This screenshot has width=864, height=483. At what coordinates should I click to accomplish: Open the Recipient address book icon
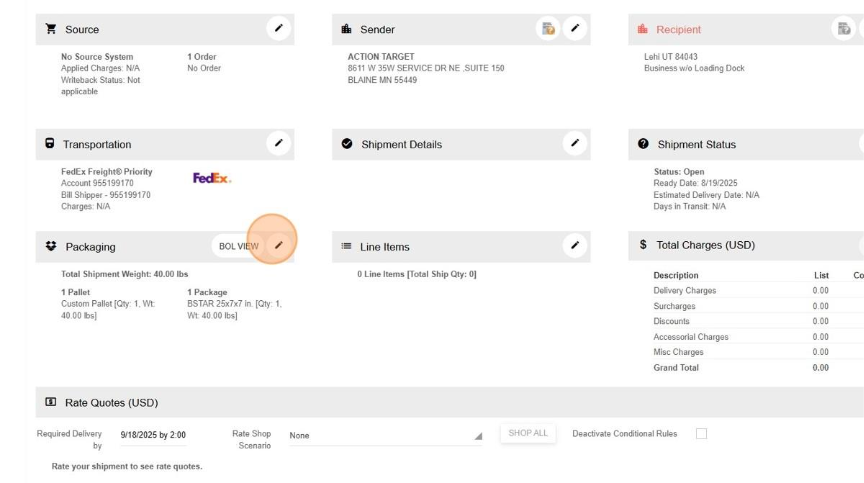pos(845,29)
